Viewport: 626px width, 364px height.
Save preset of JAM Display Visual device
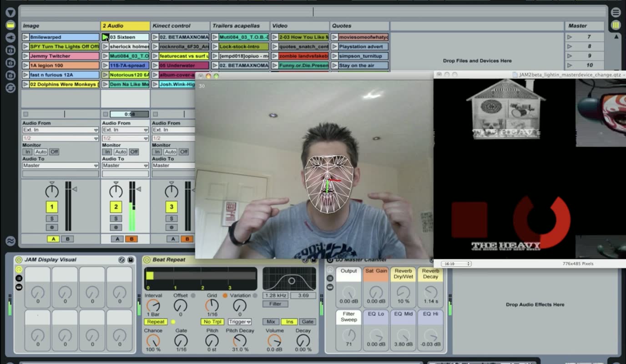tap(131, 260)
